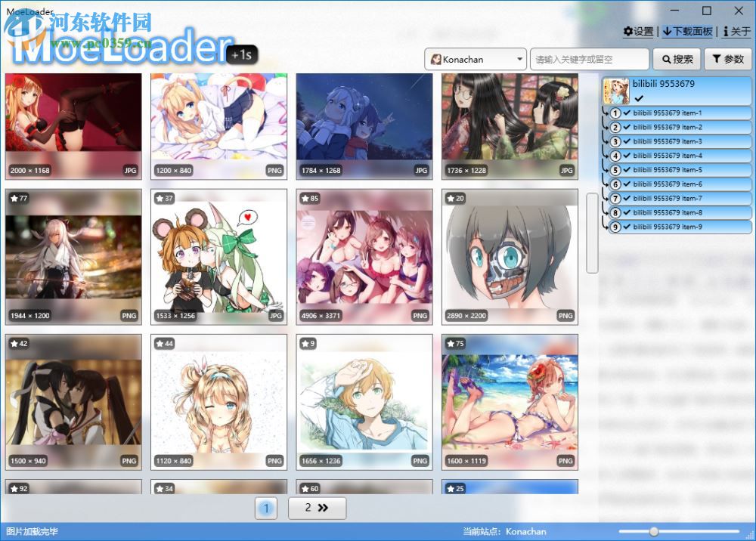Open the 1120 × 840 PNG thumbnail
Viewport: 756px width, 541px height.
(x=219, y=402)
